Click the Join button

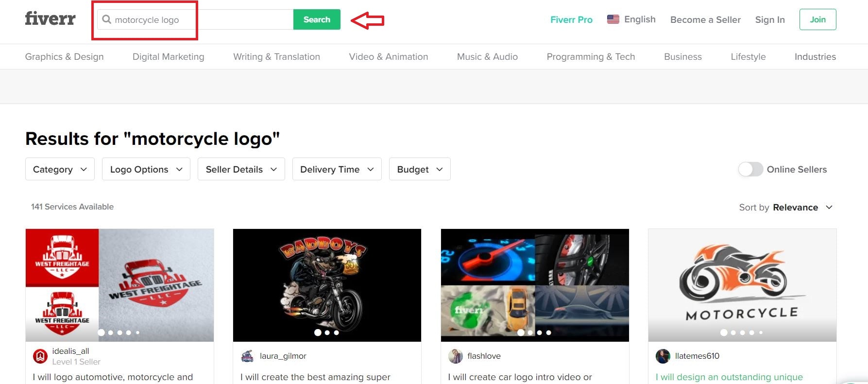[x=817, y=19]
